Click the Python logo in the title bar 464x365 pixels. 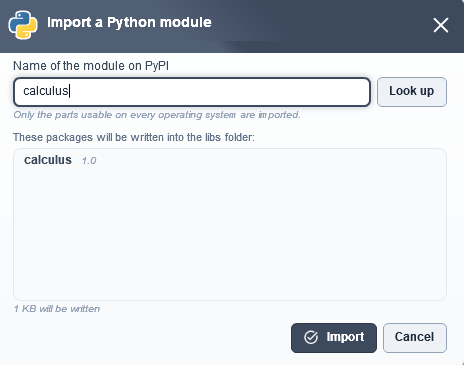[x=23, y=25]
